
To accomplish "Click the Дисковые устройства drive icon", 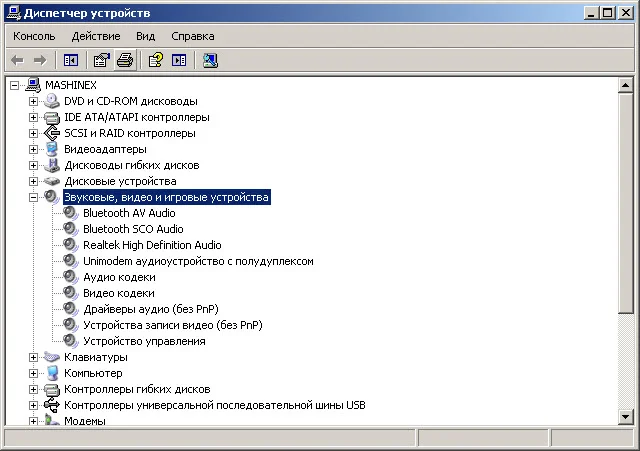I will (x=52, y=181).
